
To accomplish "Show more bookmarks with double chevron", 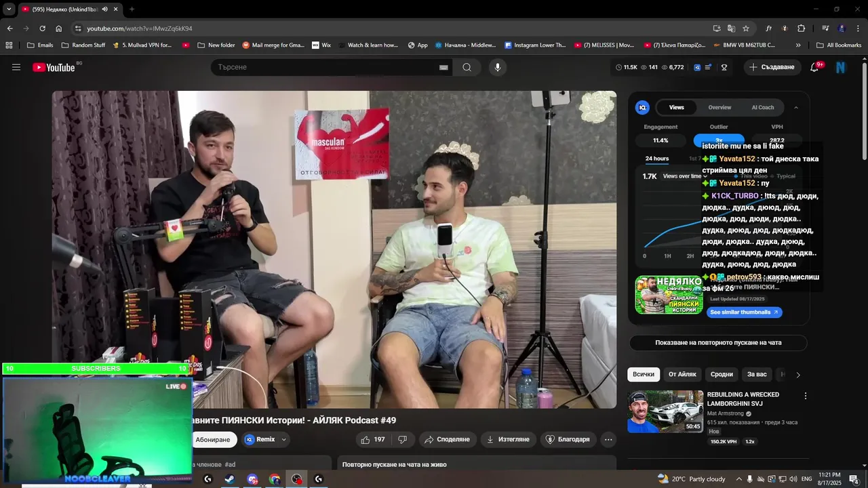I will coord(798,45).
